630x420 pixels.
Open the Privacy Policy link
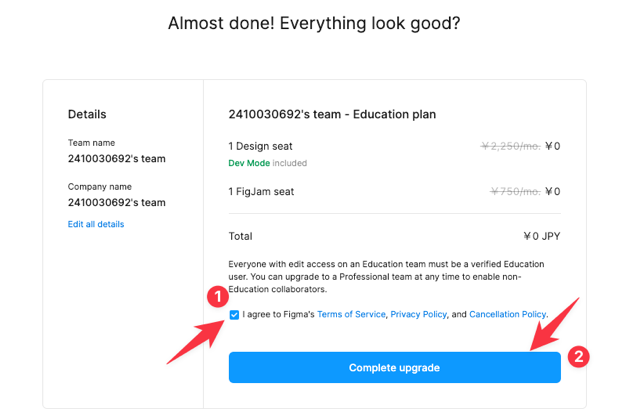click(418, 314)
